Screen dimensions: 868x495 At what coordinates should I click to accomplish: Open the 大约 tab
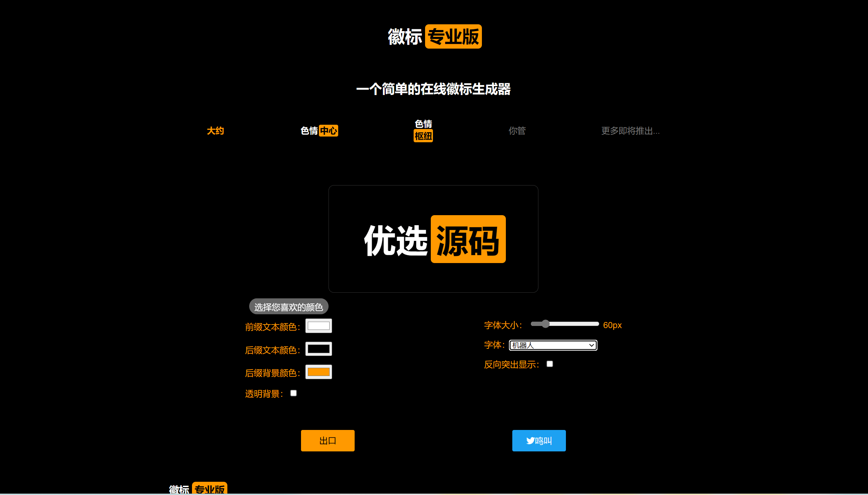216,131
